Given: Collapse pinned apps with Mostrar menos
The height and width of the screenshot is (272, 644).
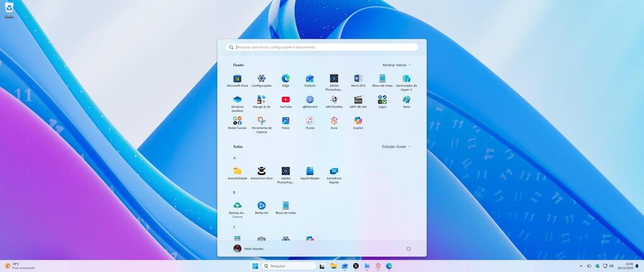Looking at the screenshot, I should tap(397, 65).
